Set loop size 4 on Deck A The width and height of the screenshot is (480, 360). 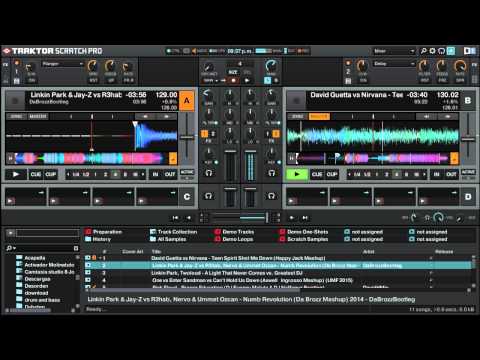pyautogui.click(x=115, y=174)
